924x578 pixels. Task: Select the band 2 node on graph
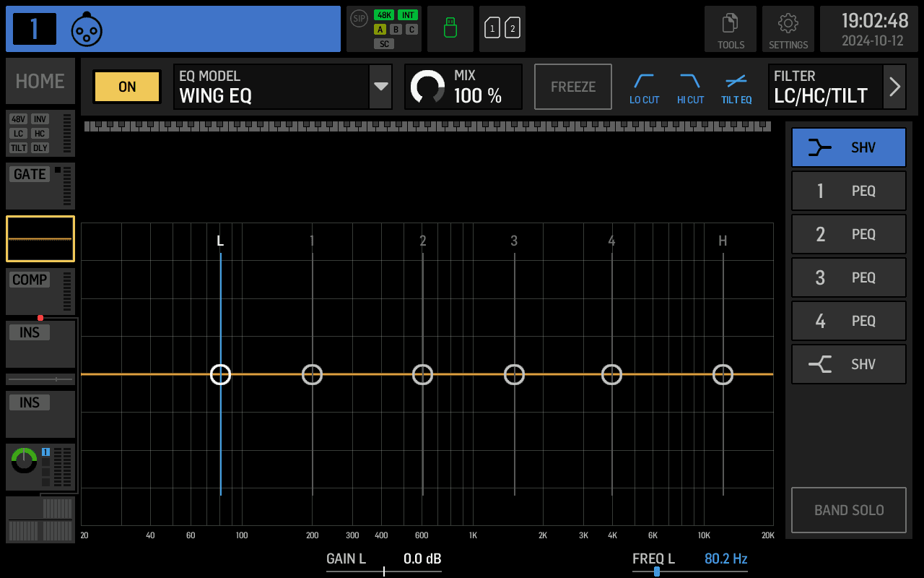pos(423,374)
